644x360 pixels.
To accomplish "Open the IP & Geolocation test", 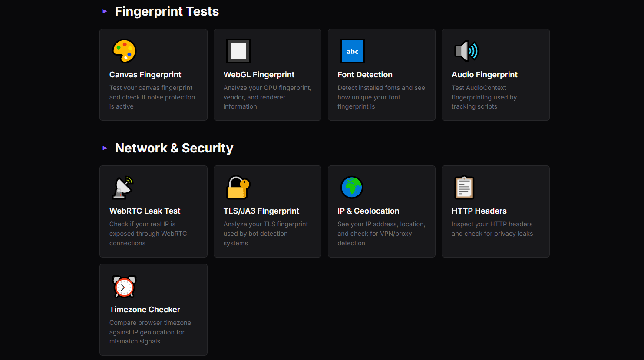I will 381,211.
